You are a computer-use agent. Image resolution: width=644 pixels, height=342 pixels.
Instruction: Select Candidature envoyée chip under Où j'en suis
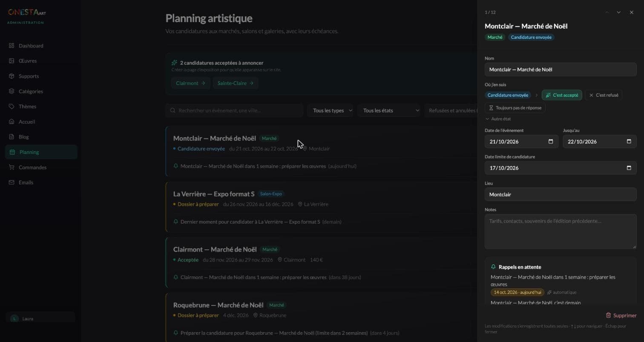coord(508,95)
